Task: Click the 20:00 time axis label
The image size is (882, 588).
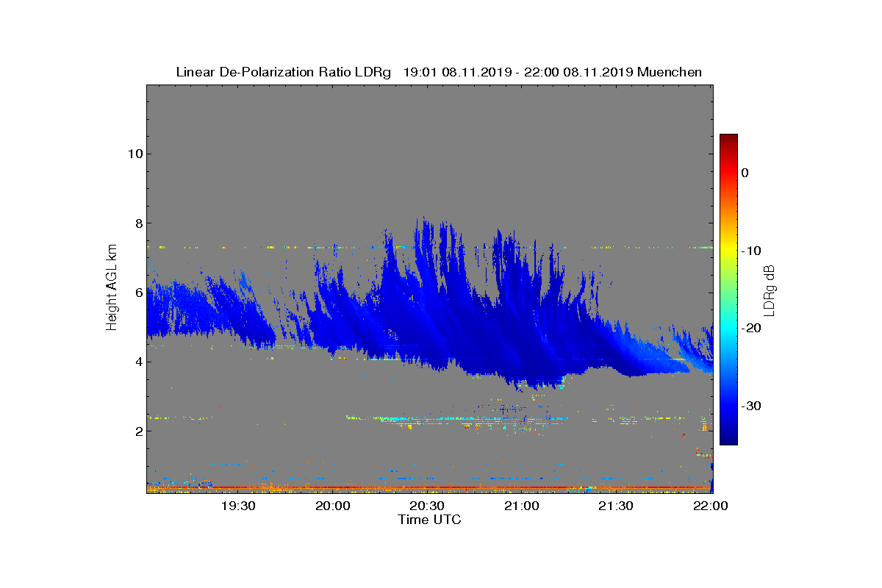Action: (333, 506)
